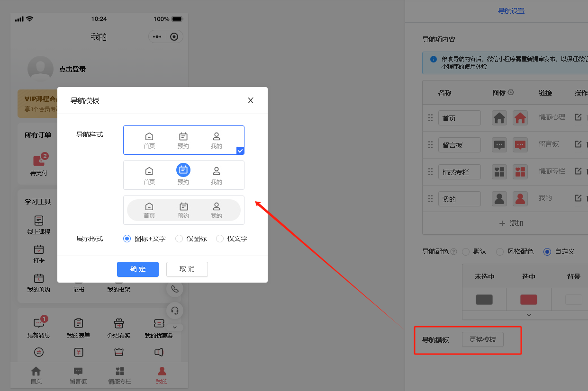
Task: Close the 导航模板 dialog with the X
Action: click(x=251, y=100)
